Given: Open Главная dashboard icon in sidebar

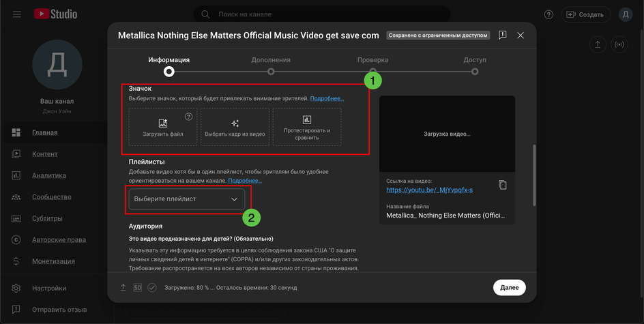Looking at the screenshot, I should coord(16,132).
